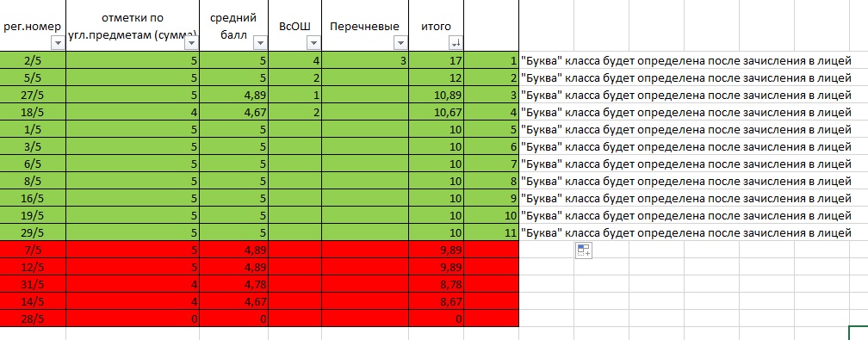Click the итого cell showing 10,89
The width and height of the screenshot is (868, 340).
[437, 95]
